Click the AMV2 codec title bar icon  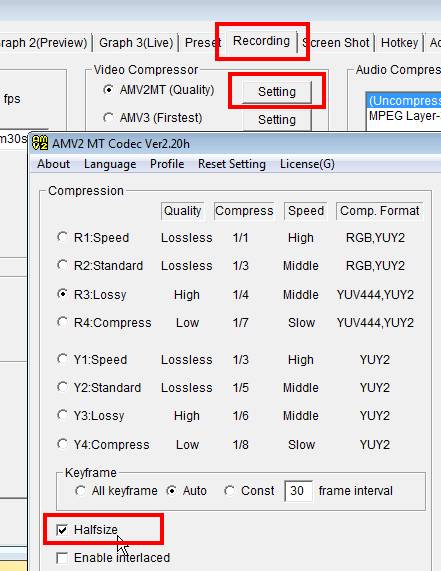[x=40, y=143]
